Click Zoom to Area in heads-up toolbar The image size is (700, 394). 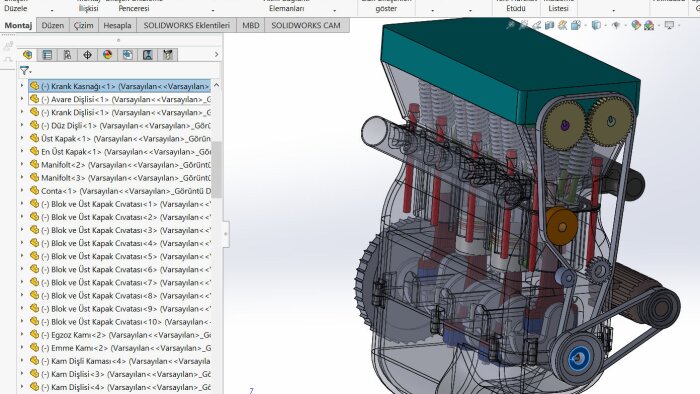524,25
